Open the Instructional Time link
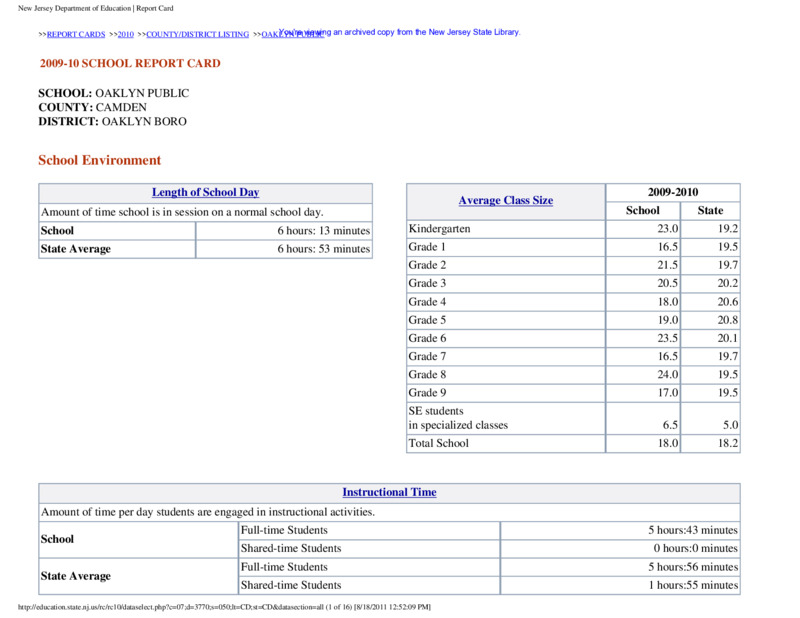The image size is (800, 618). point(389,492)
